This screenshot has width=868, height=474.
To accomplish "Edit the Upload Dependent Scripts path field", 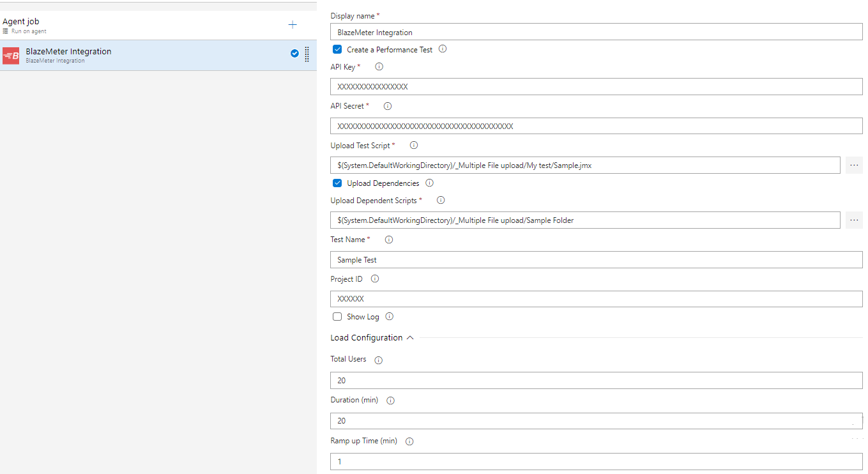I will click(585, 220).
